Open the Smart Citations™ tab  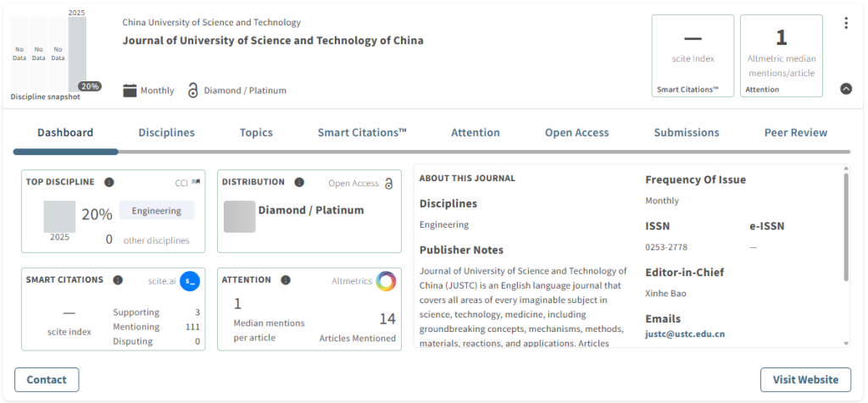tap(362, 133)
